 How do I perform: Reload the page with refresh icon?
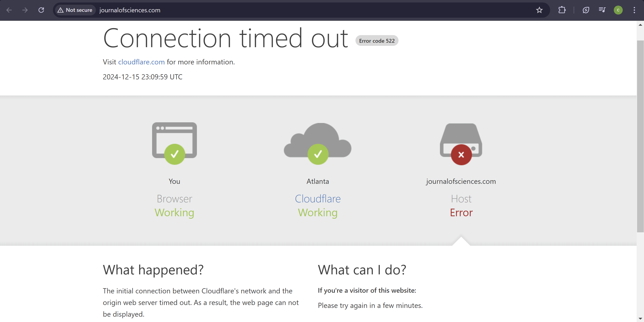(x=41, y=10)
